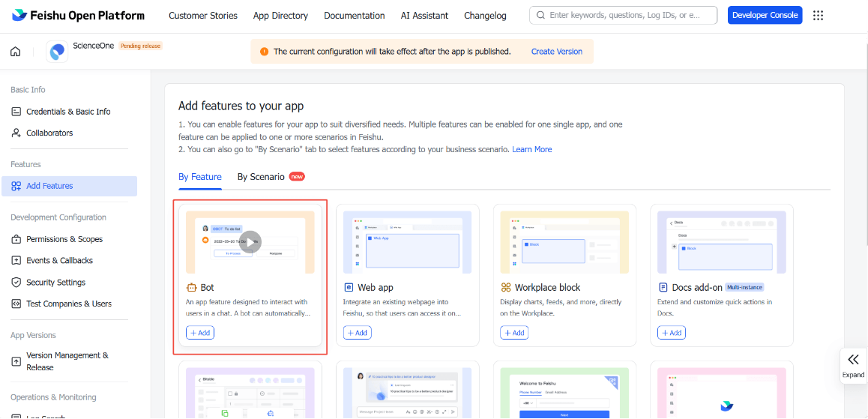Focus the keyword search input field
The width and height of the screenshot is (868, 419).
[624, 16]
